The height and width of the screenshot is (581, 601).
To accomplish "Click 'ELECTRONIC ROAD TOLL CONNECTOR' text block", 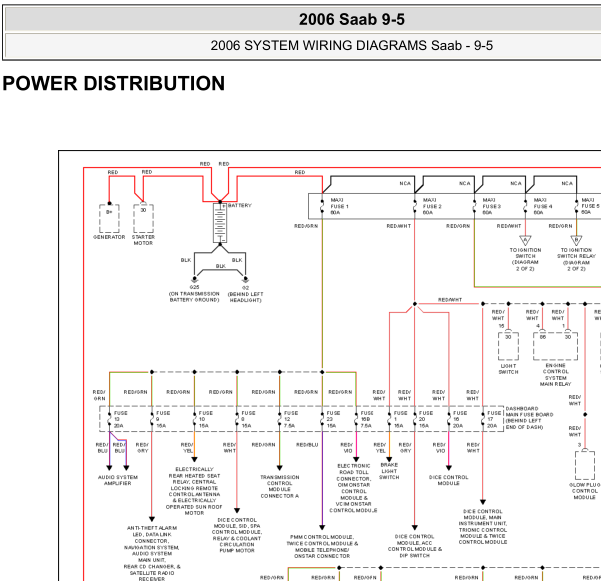I will (x=353, y=488).
